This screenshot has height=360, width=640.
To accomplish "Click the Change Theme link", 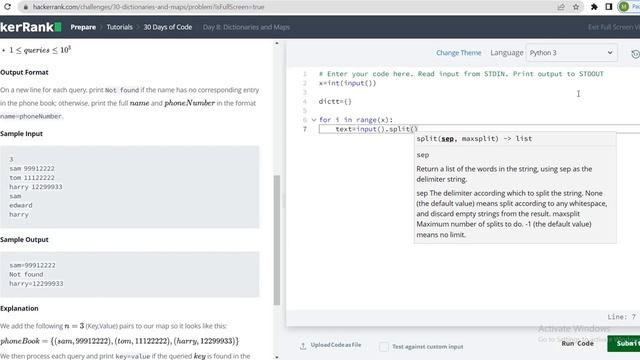I will click(x=458, y=53).
